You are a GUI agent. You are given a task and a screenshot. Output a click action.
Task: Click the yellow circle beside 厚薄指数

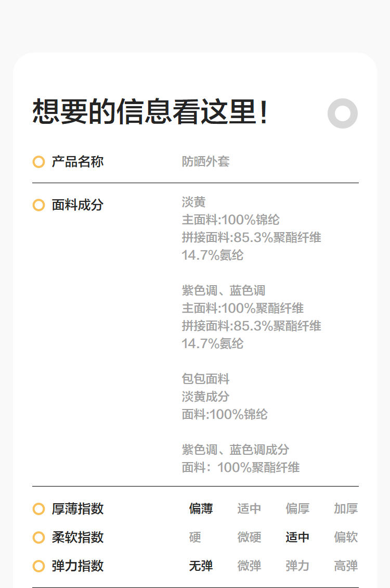(x=38, y=509)
